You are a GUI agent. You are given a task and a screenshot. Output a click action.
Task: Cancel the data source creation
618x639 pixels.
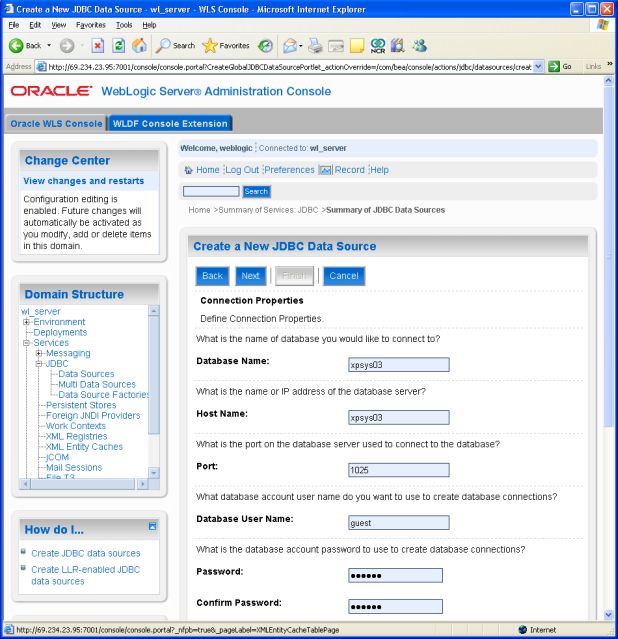[343, 276]
